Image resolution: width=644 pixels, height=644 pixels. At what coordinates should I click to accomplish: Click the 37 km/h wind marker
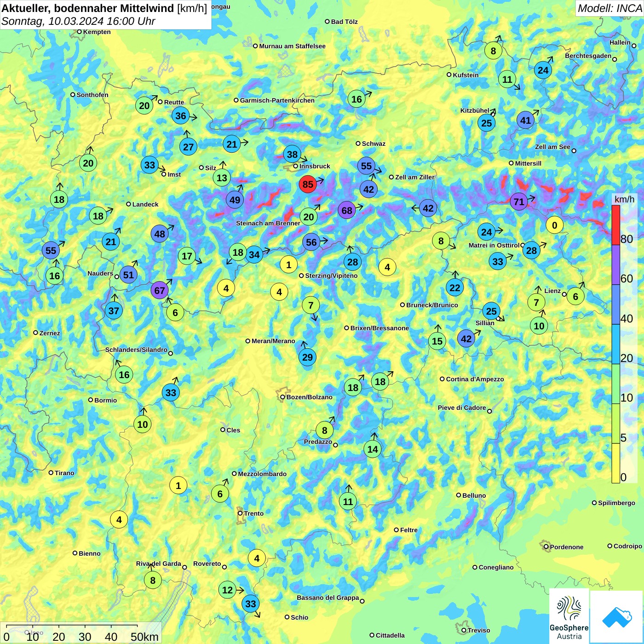[x=114, y=310]
